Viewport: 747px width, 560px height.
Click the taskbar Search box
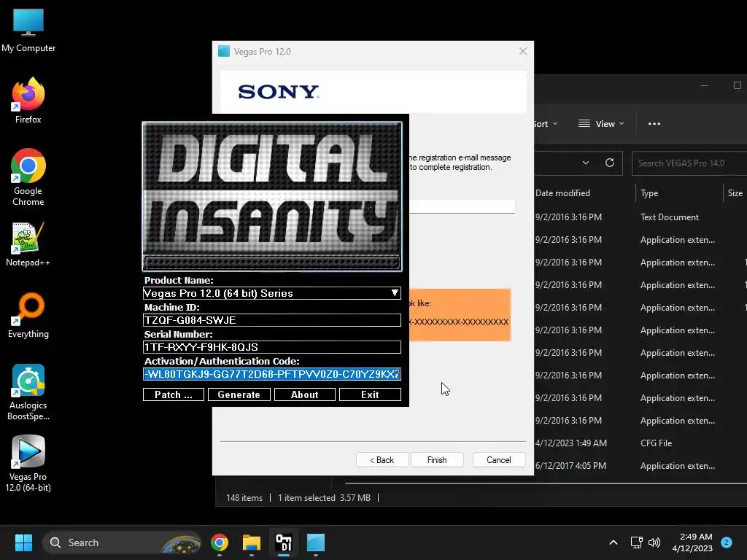coord(123,542)
